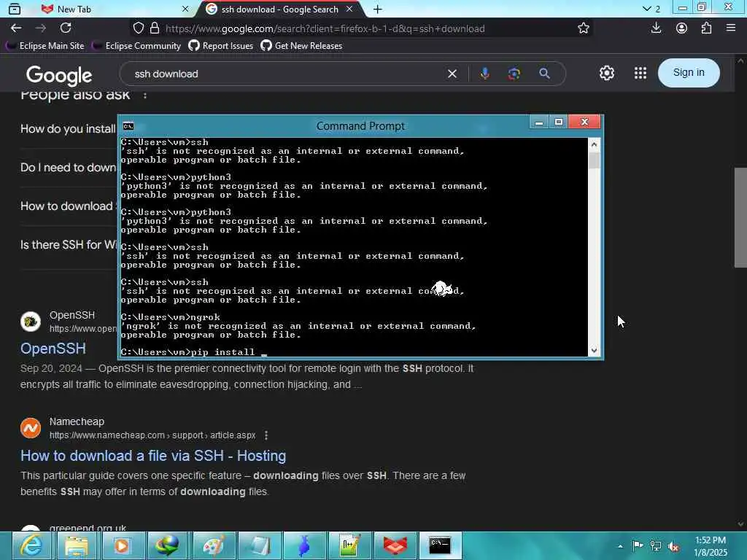Open Windows Media Player from taskbar
This screenshot has height=560, width=747.
coord(122,545)
